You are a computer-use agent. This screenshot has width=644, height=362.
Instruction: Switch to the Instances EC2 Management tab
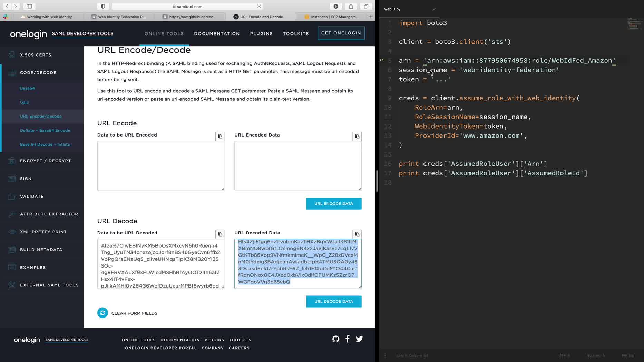coord(334,17)
